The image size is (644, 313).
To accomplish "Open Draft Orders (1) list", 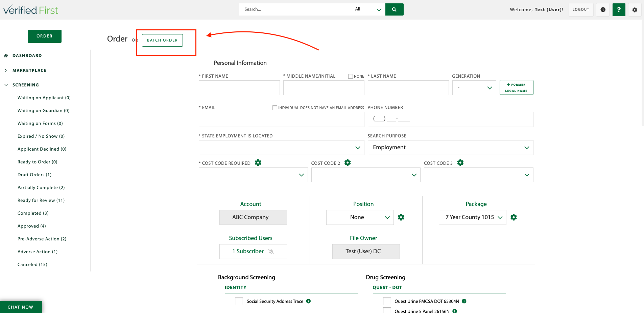I will [x=34, y=175].
